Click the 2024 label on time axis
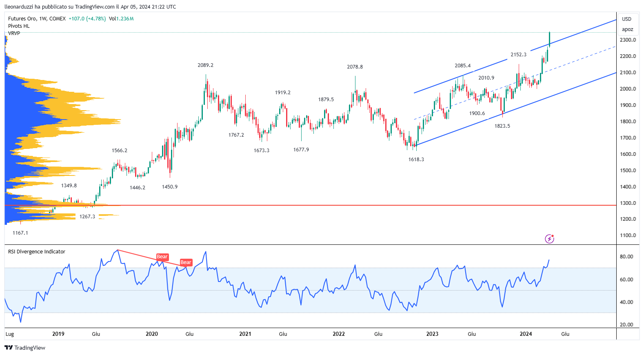The height and width of the screenshot is (355, 644). (x=526, y=334)
